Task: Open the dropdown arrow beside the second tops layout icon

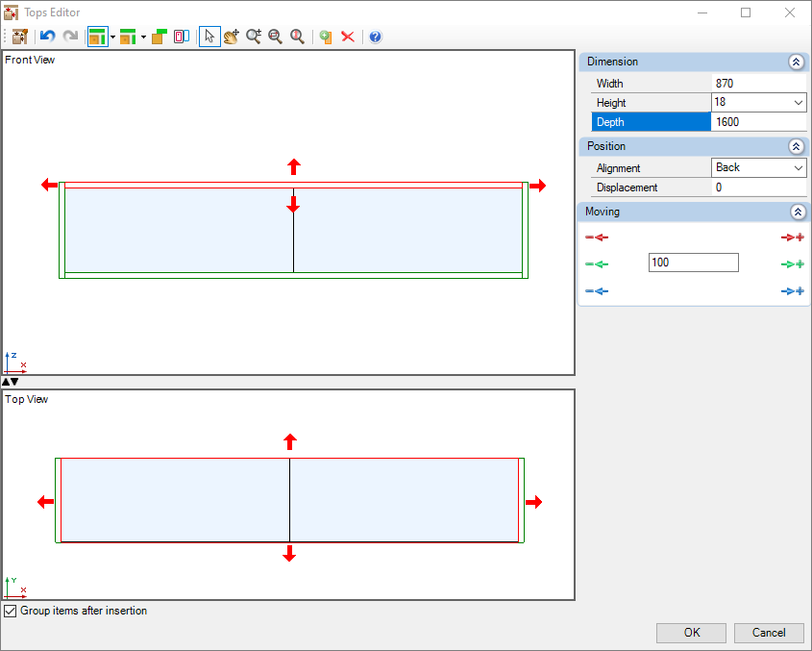Action: [x=143, y=37]
